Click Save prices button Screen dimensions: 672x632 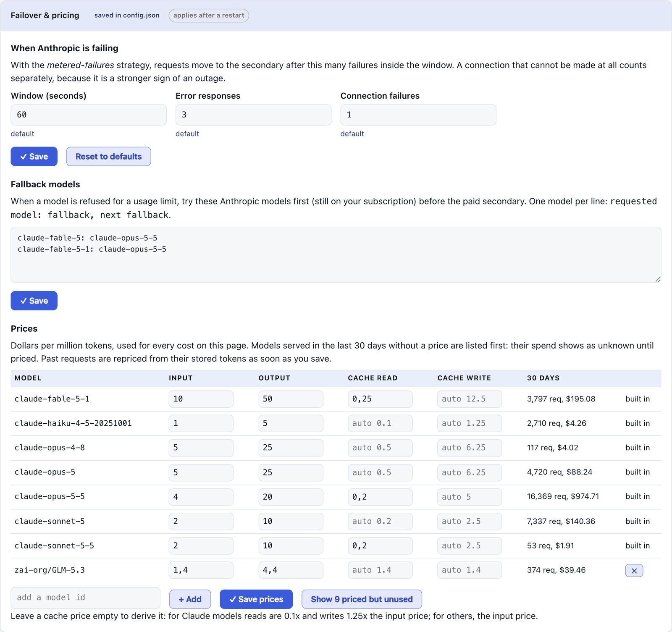tap(256, 599)
